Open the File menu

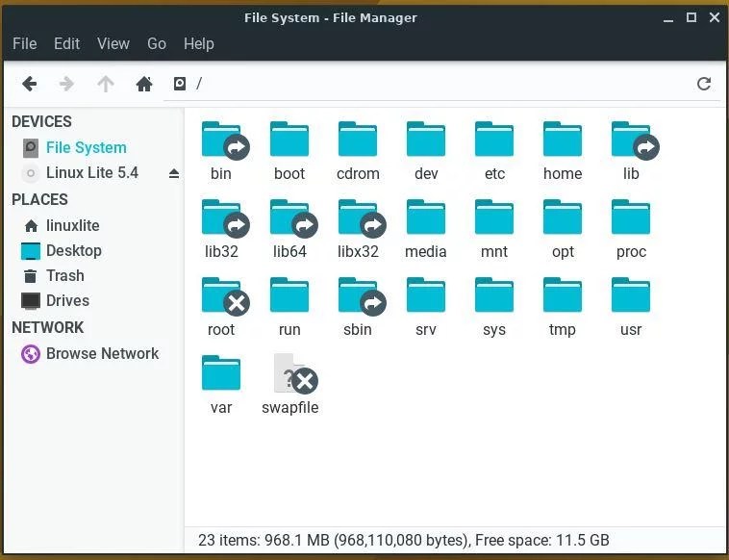tap(25, 43)
